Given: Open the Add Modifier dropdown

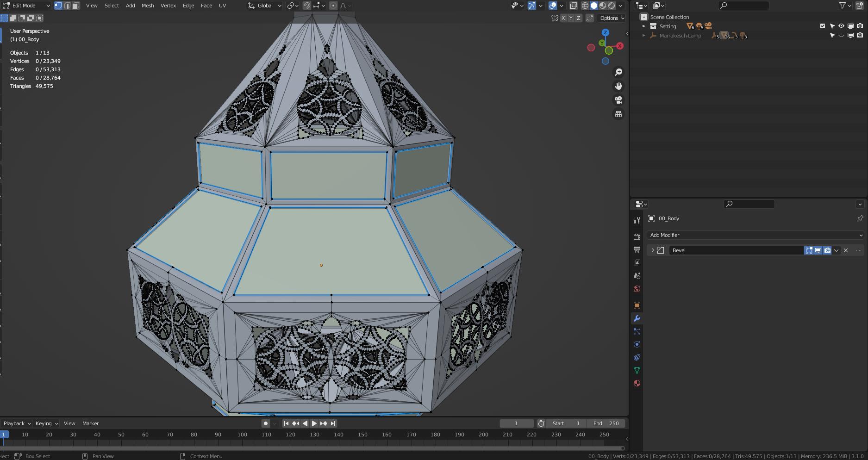Looking at the screenshot, I should 755,235.
